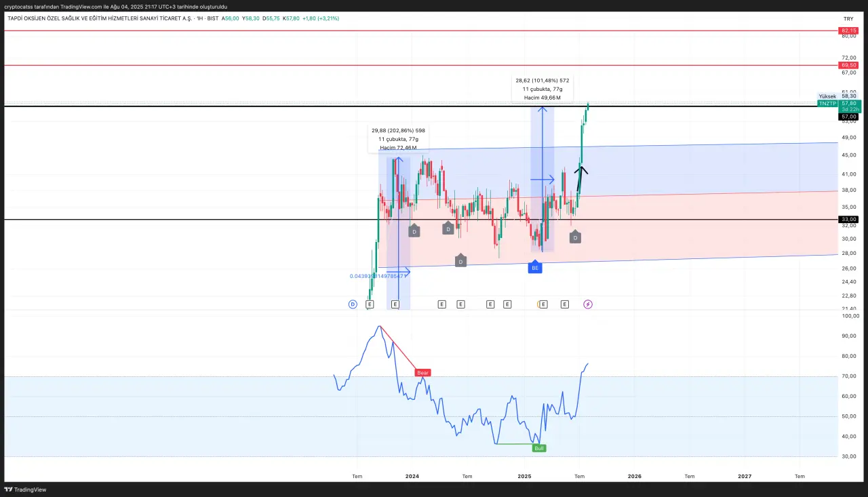Screen dimensions: 868x497
Task: Click the TNZTP symbol price label
Action: (827, 103)
